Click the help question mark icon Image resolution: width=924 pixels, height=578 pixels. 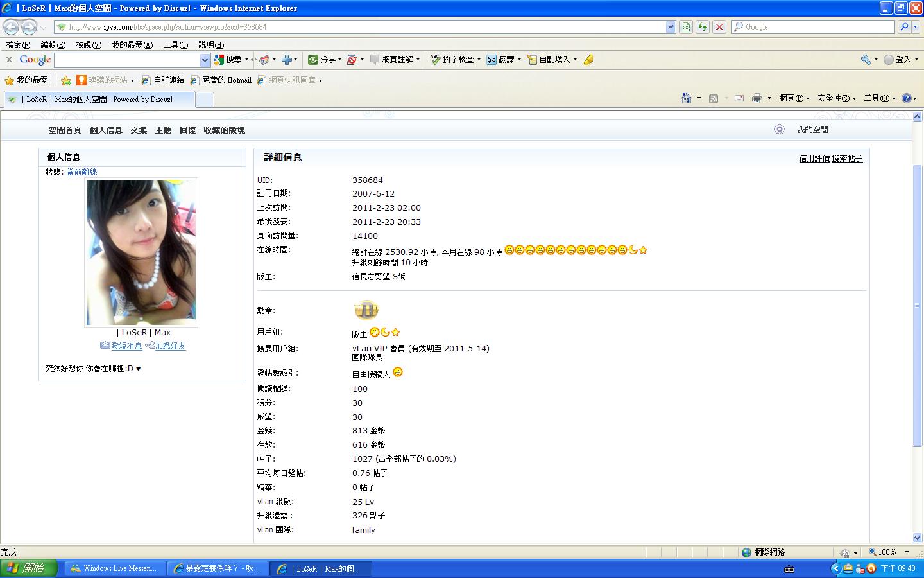(906, 98)
